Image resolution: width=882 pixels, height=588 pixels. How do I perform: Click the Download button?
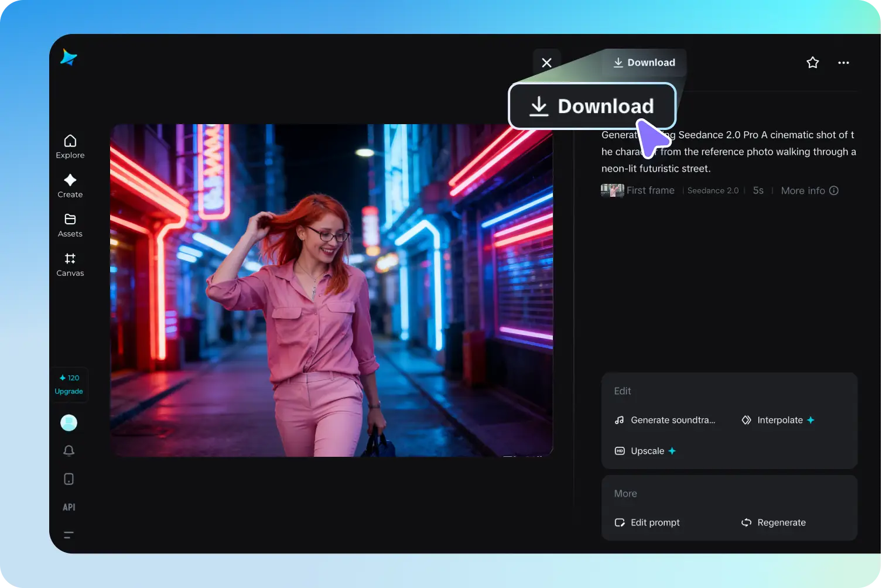(644, 62)
